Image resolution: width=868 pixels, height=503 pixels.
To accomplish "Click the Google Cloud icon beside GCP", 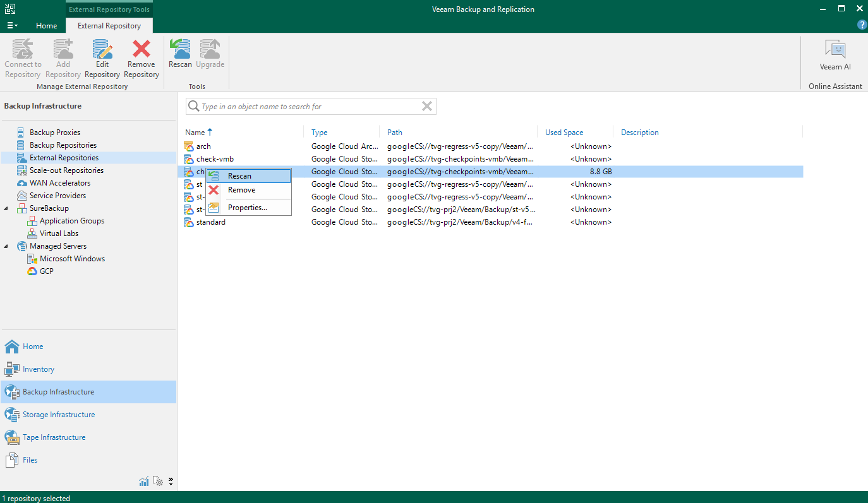I will [x=32, y=271].
